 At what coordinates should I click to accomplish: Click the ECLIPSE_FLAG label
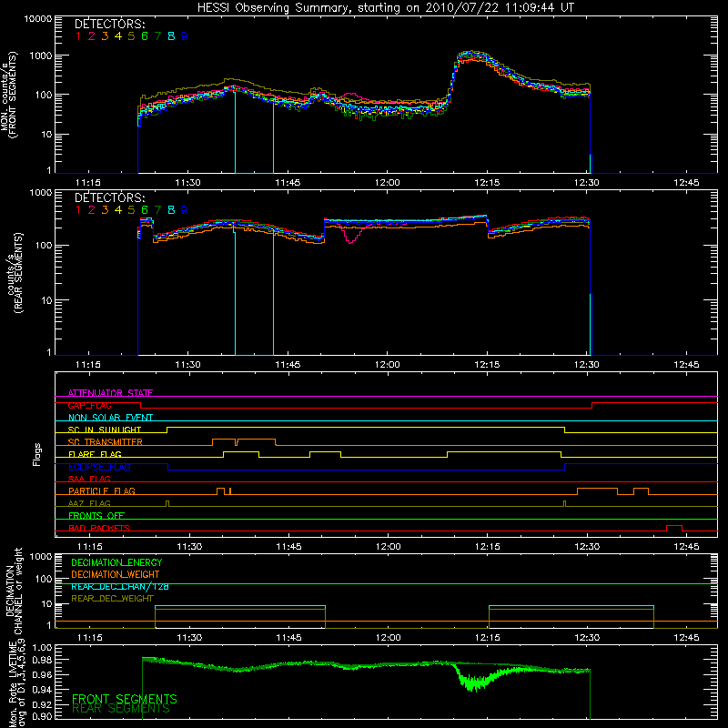click(x=99, y=467)
